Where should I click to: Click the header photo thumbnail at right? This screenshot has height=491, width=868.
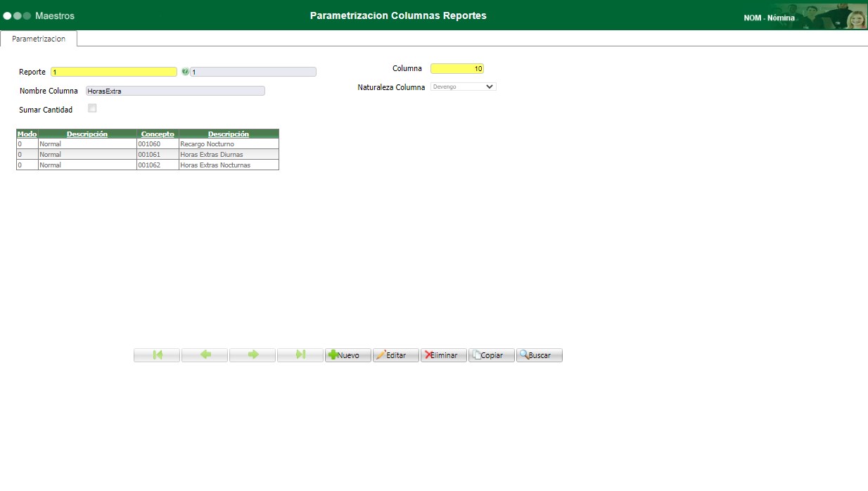(833, 15)
